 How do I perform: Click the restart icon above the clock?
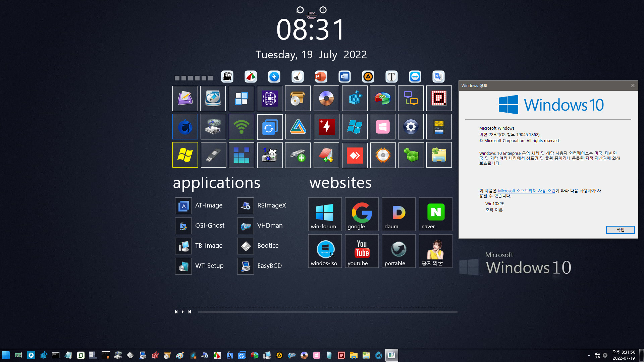pyautogui.click(x=300, y=10)
